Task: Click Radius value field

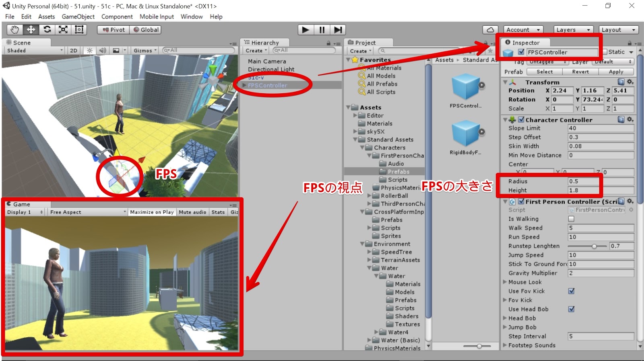Action: (601, 181)
